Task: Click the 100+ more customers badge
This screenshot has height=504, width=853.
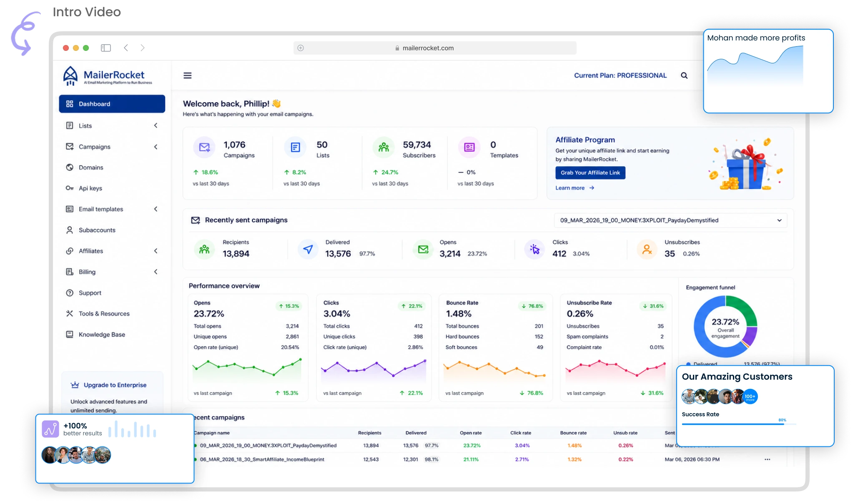Action: [750, 396]
